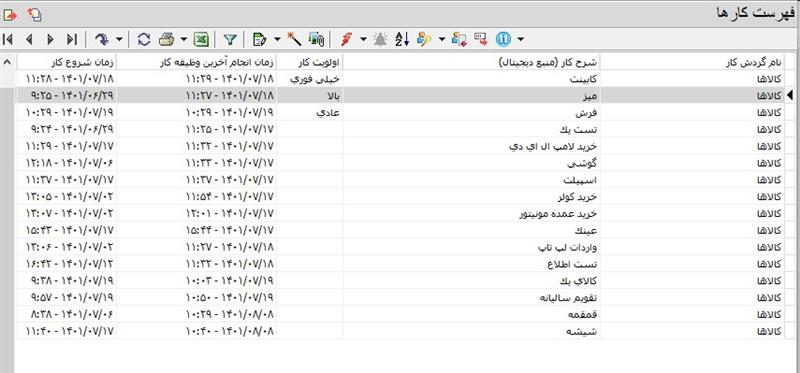Image resolution: width=800 pixels, height=373 pixels.
Task: Go to first record in list
Action: (x=8, y=39)
